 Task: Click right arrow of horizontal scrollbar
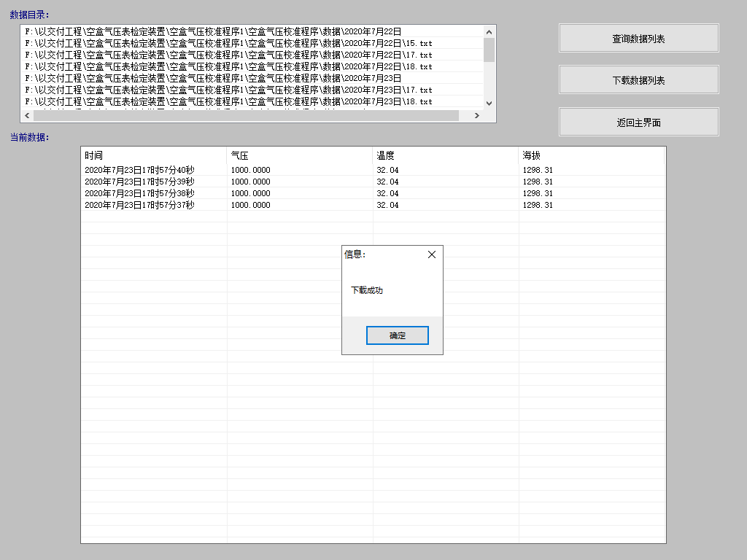tap(476, 116)
